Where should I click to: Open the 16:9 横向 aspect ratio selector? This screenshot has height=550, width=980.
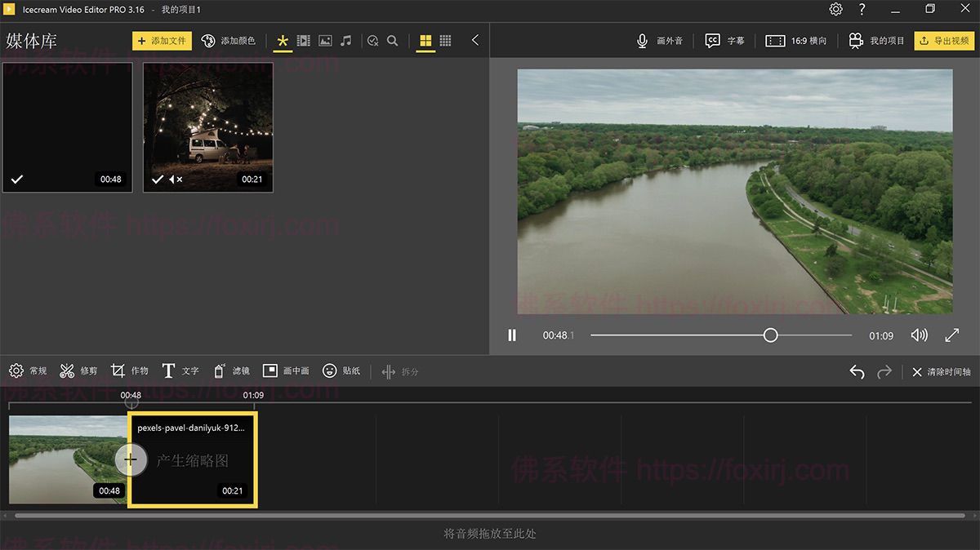click(796, 40)
